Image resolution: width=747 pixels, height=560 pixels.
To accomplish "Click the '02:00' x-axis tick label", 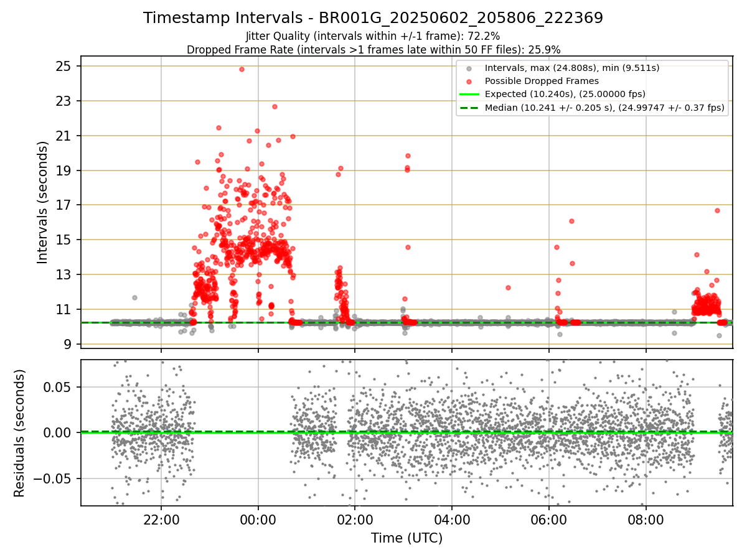I will pyautogui.click(x=355, y=520).
